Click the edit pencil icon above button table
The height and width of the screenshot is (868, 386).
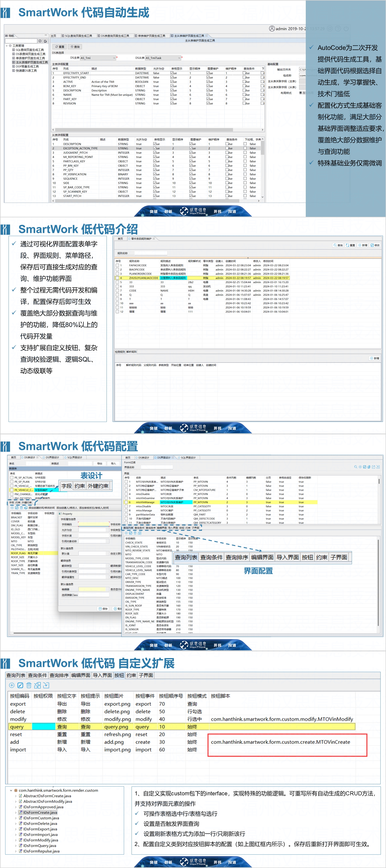(20, 685)
